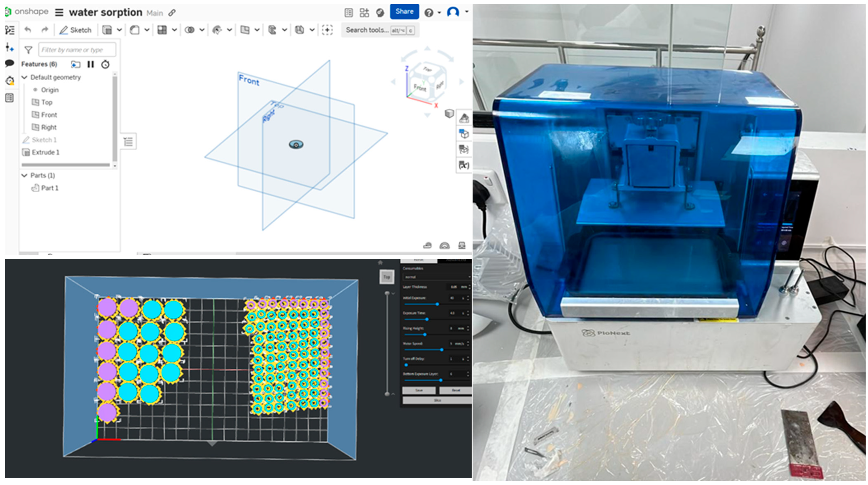The image size is (868, 485).
Task: Open the learning center icon beside Share
Action: (380, 13)
